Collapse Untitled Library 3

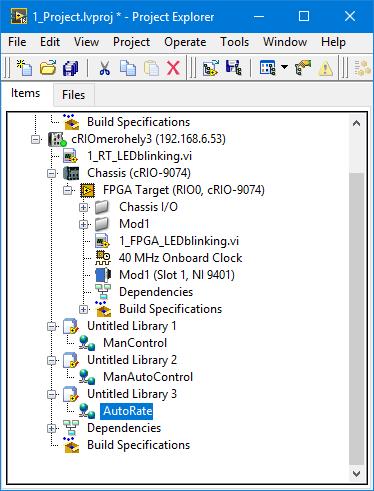coord(52,394)
